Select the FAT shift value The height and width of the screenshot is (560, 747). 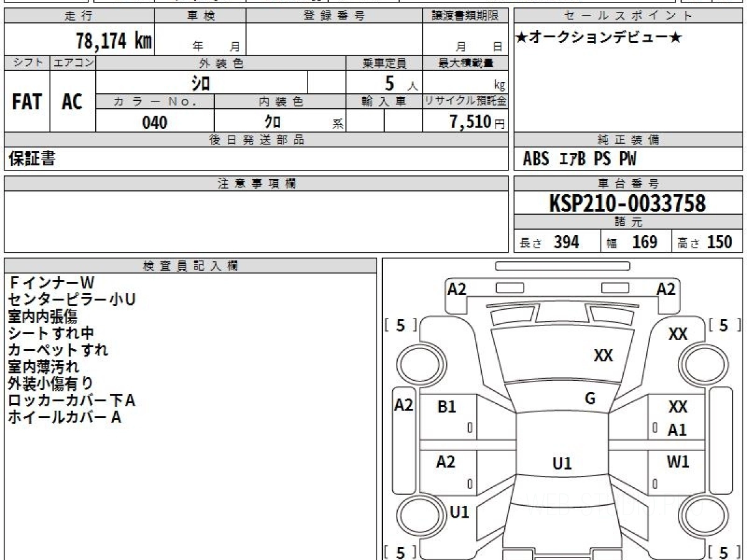27,102
